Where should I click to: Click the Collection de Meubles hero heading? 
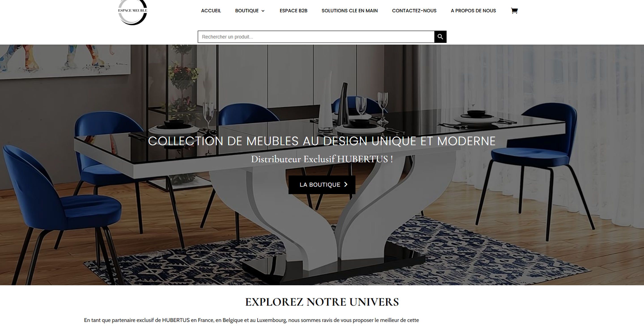pyautogui.click(x=322, y=141)
